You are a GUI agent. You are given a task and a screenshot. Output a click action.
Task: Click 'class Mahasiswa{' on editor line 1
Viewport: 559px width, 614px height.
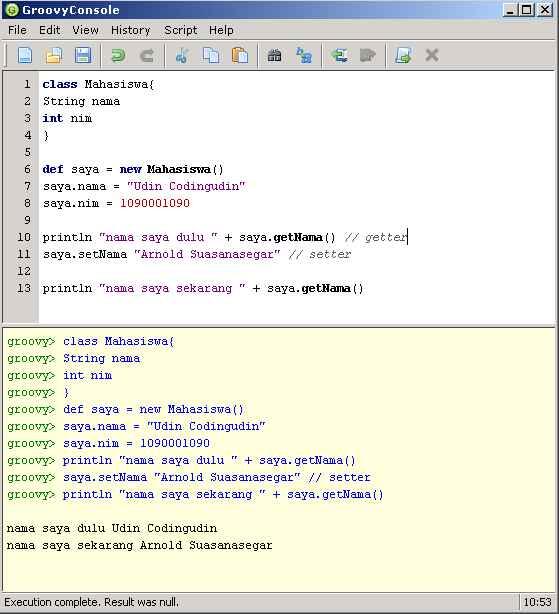pyautogui.click(x=99, y=85)
